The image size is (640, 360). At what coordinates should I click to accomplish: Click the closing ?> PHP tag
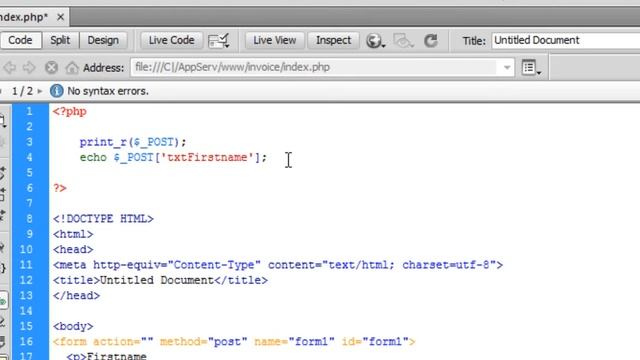click(60, 188)
